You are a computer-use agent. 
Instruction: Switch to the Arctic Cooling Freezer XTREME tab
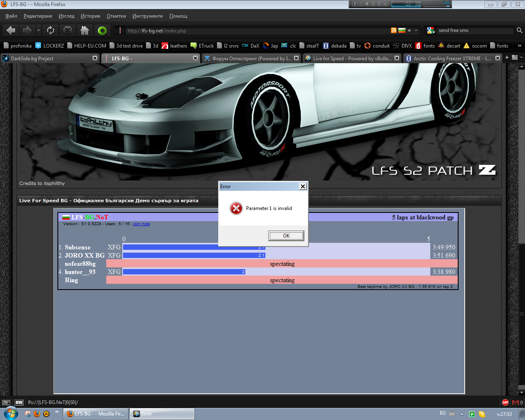453,58
